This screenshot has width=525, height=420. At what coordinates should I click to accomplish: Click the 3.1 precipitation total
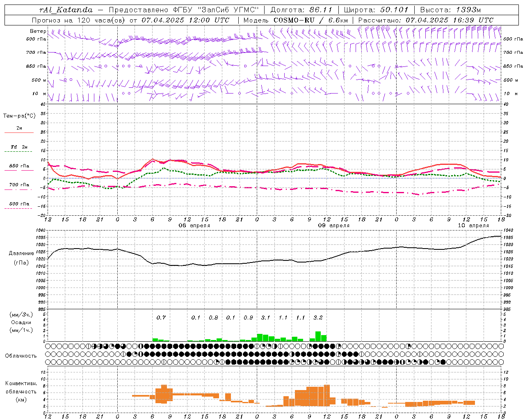point(266,317)
